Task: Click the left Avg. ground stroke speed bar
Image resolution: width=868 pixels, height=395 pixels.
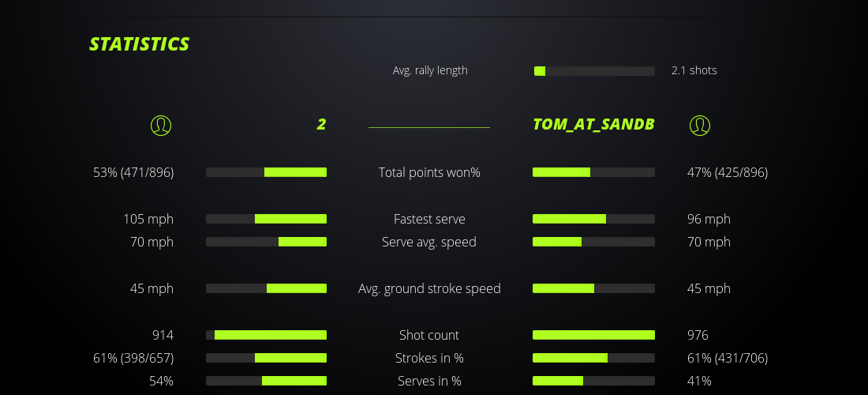Action: coord(266,288)
